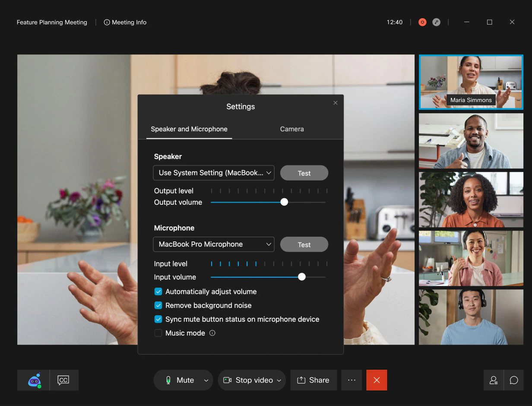Image resolution: width=532 pixels, height=406 pixels.
Task: Open the Speaker device dropdown
Action: click(213, 173)
